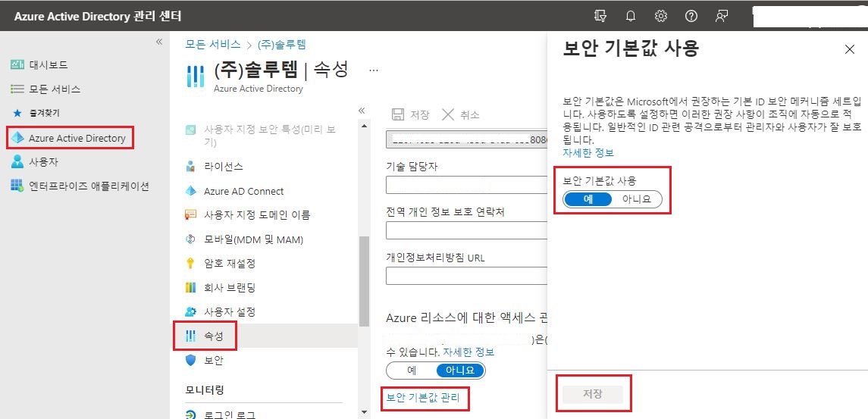The width and height of the screenshot is (868, 419).
Task: Open the 보안 기본값 관리 link
Action: point(423,398)
